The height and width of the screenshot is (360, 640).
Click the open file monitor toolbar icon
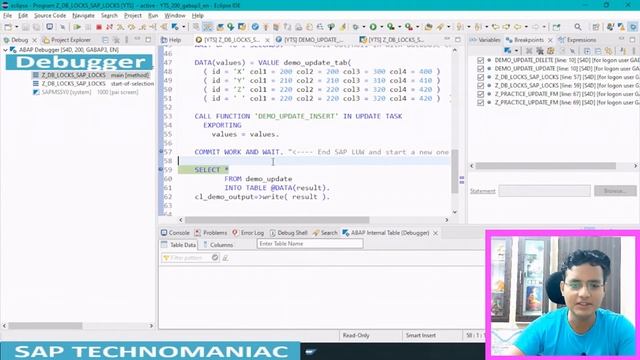pyautogui.click(x=49, y=27)
